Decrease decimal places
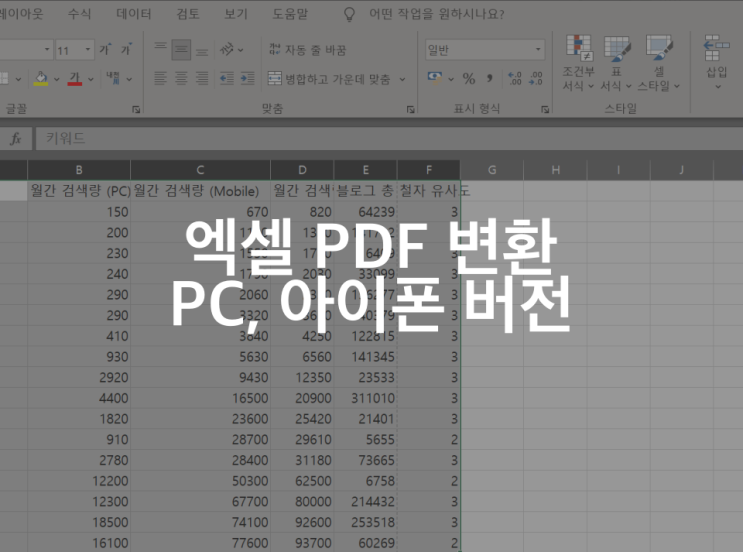 (x=535, y=79)
